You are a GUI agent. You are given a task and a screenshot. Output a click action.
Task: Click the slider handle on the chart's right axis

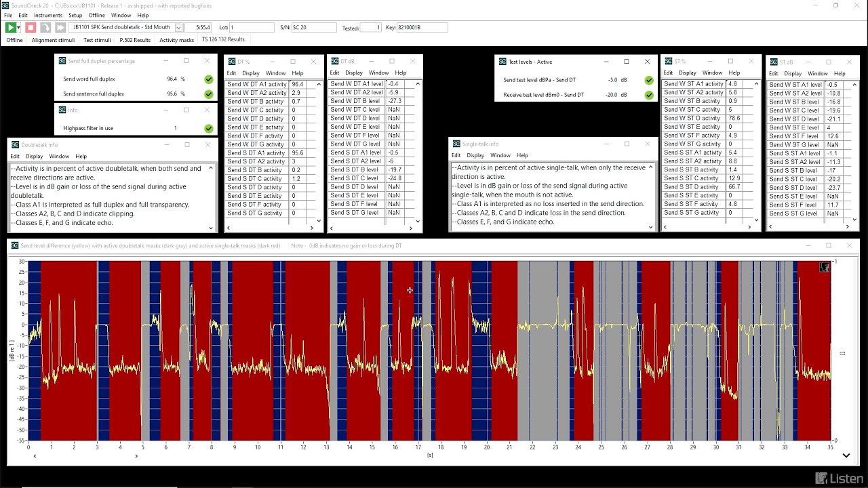842,353
